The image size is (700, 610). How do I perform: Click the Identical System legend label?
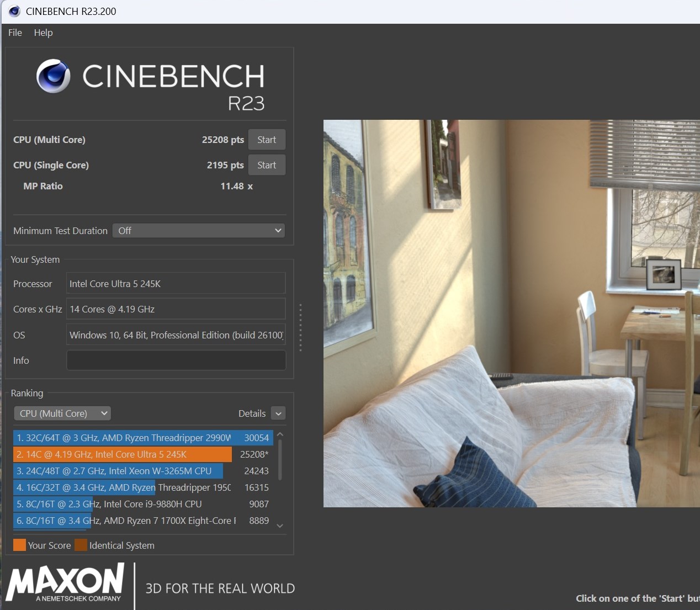[122, 545]
